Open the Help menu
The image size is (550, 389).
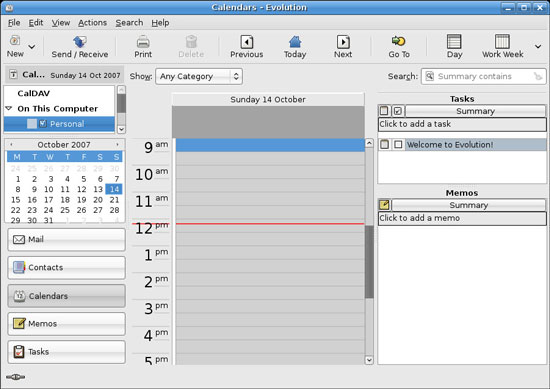pyautogui.click(x=160, y=23)
